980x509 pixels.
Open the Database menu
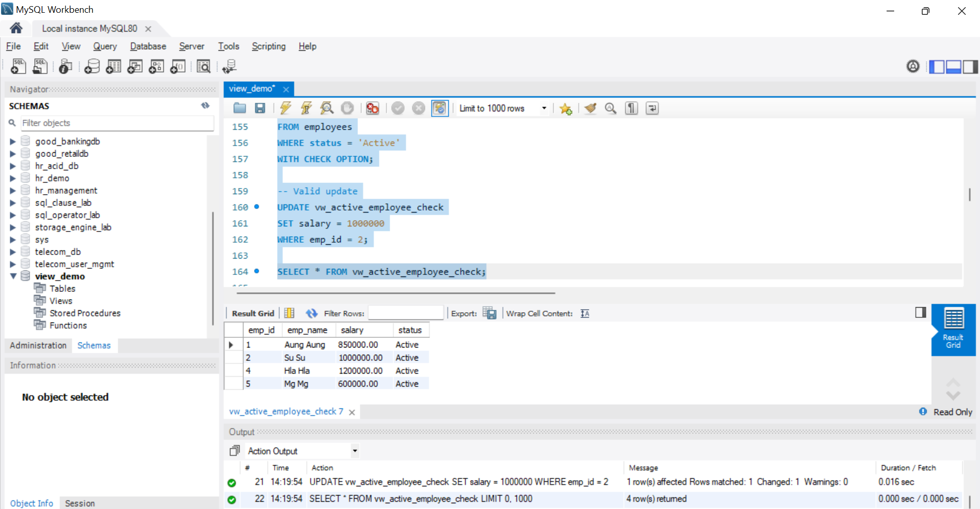pos(148,46)
